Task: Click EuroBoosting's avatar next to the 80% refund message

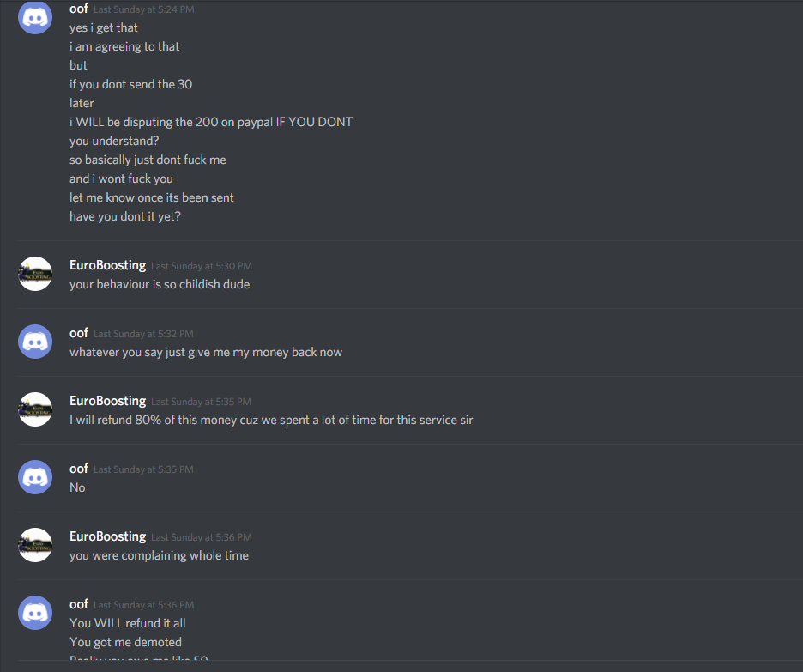Action: click(x=35, y=409)
